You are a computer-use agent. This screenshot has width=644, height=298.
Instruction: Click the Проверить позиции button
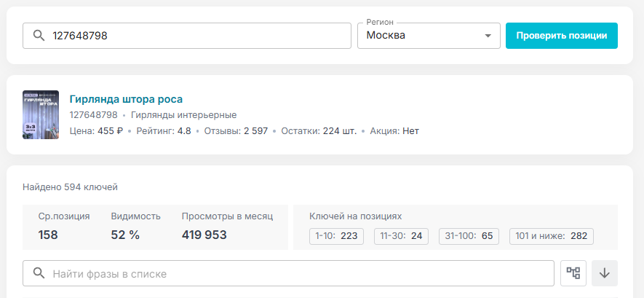(x=562, y=36)
